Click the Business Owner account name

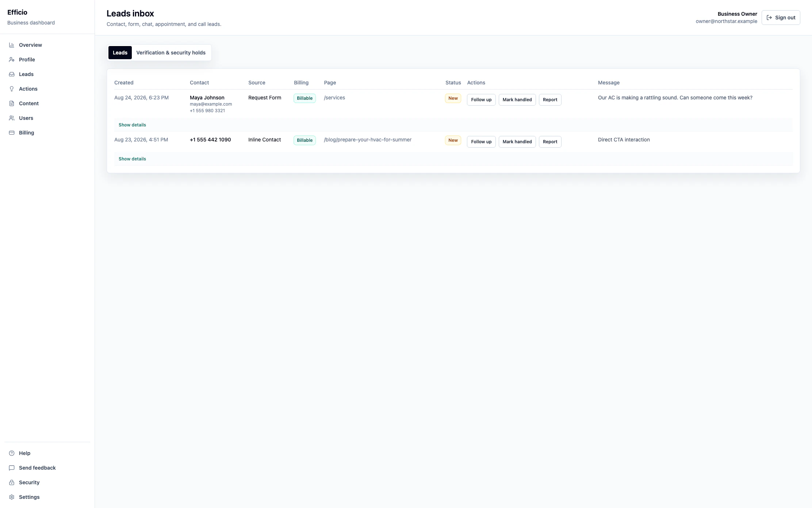[737, 14]
